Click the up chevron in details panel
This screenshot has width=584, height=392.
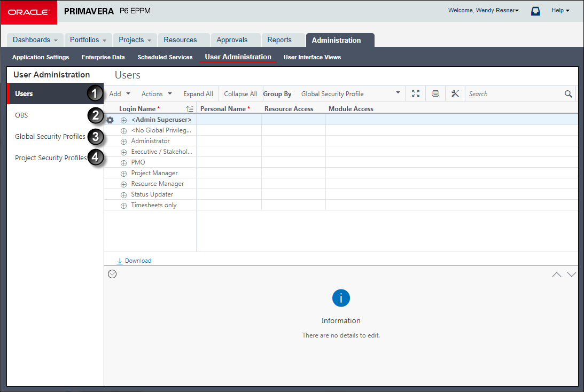(x=556, y=275)
